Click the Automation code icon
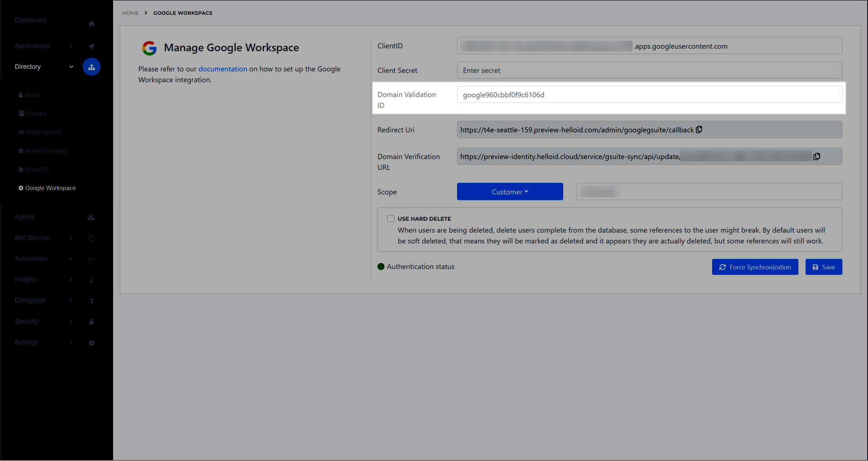 (91, 259)
